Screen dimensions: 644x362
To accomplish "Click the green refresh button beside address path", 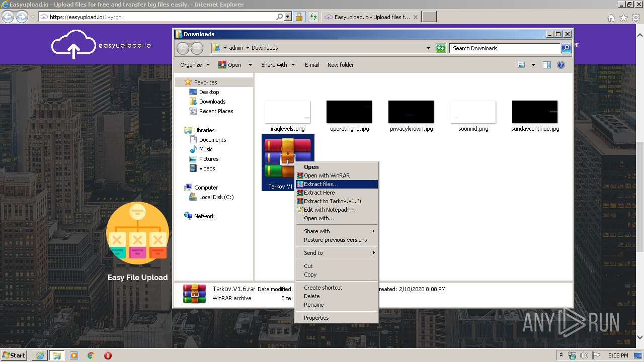I will (441, 48).
